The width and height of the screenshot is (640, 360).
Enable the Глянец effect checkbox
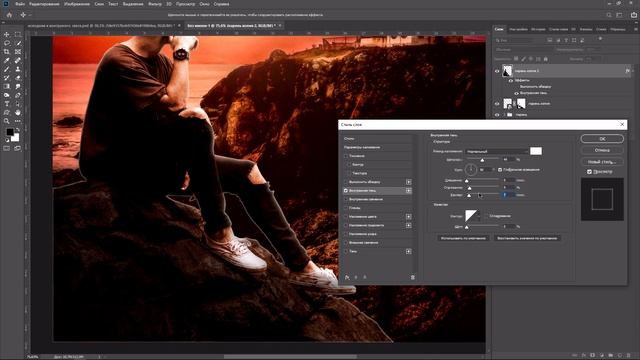click(x=346, y=208)
